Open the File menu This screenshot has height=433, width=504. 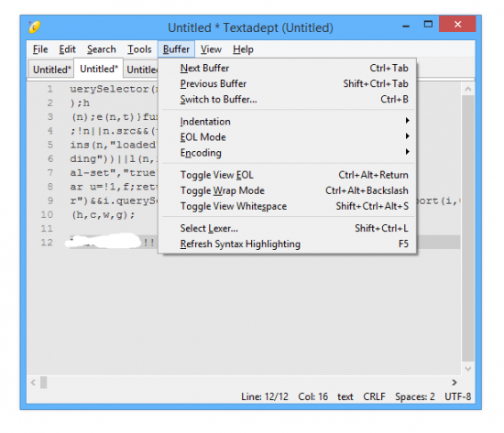(40, 49)
